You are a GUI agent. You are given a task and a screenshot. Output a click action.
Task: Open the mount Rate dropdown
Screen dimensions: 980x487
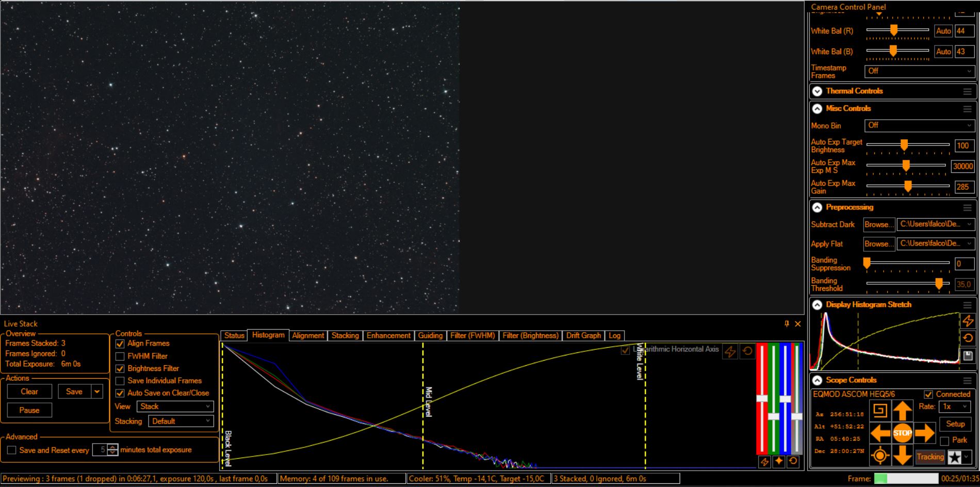(x=955, y=407)
